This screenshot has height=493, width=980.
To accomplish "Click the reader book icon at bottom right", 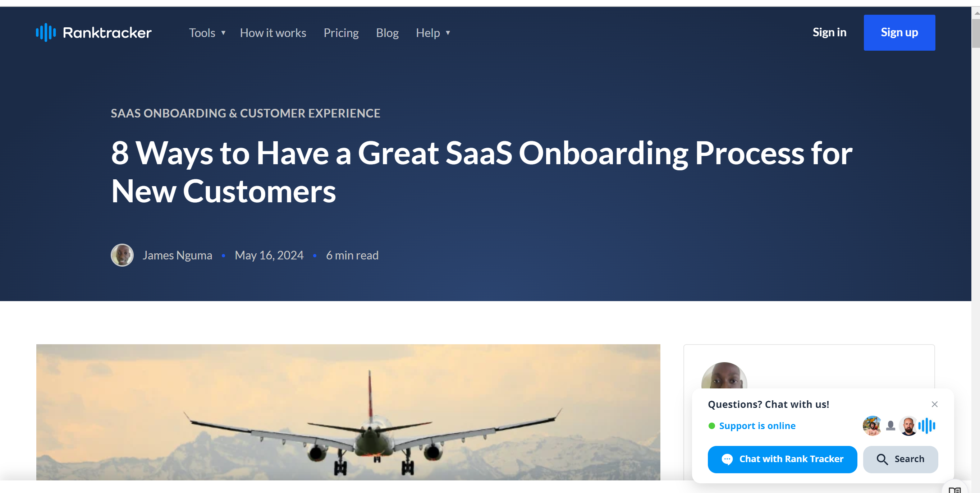I will pyautogui.click(x=955, y=489).
